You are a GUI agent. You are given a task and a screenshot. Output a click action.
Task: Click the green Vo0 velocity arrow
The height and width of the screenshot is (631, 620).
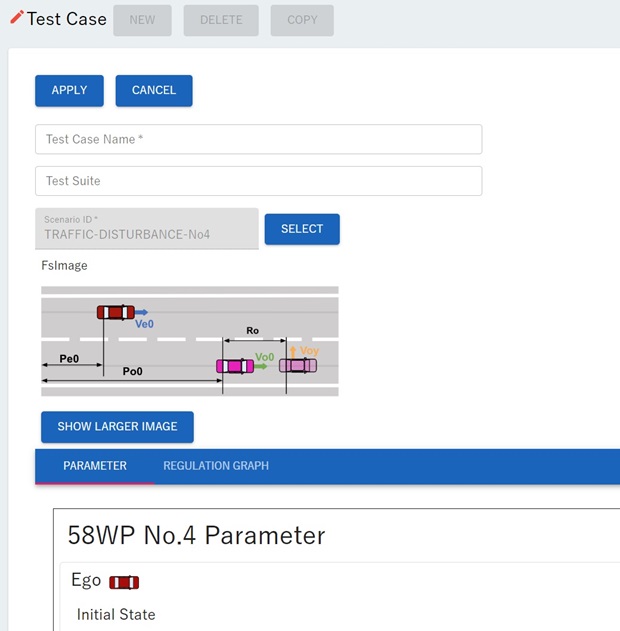(x=260, y=366)
